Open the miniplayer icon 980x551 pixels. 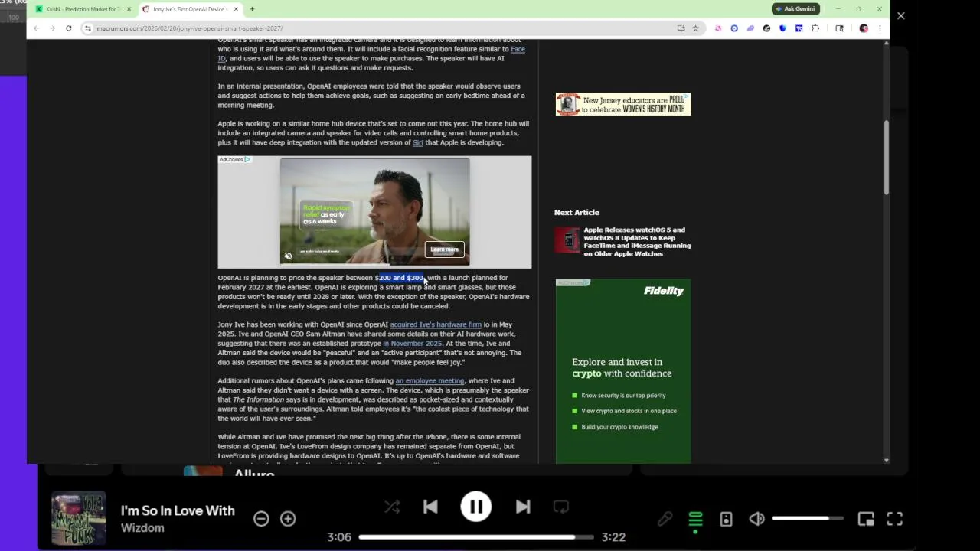click(x=866, y=519)
